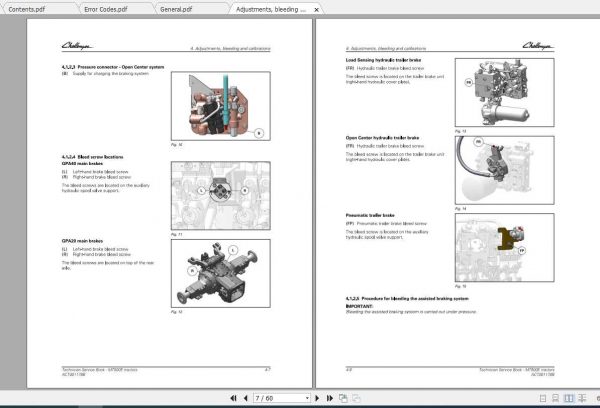Click heading '4.1.2.5 Procedure for bleeding the assisted braking system'
This screenshot has height=408, width=600.
point(407,299)
